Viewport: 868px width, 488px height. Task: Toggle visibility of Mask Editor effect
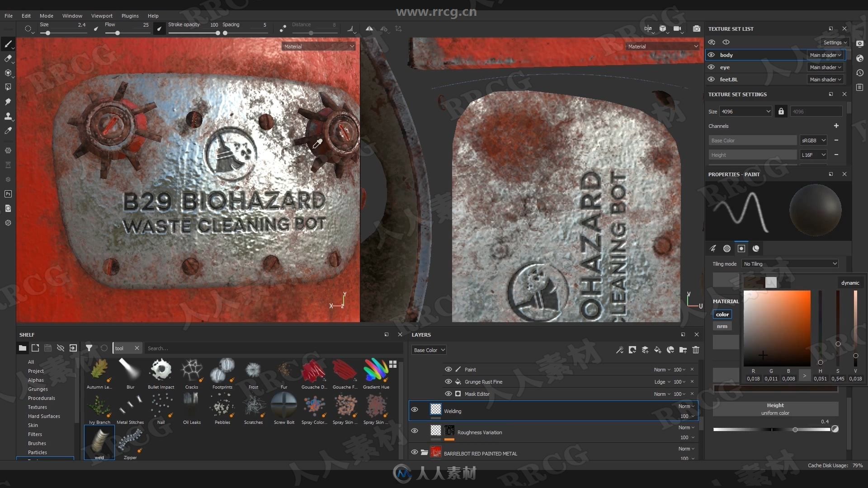[x=448, y=394]
